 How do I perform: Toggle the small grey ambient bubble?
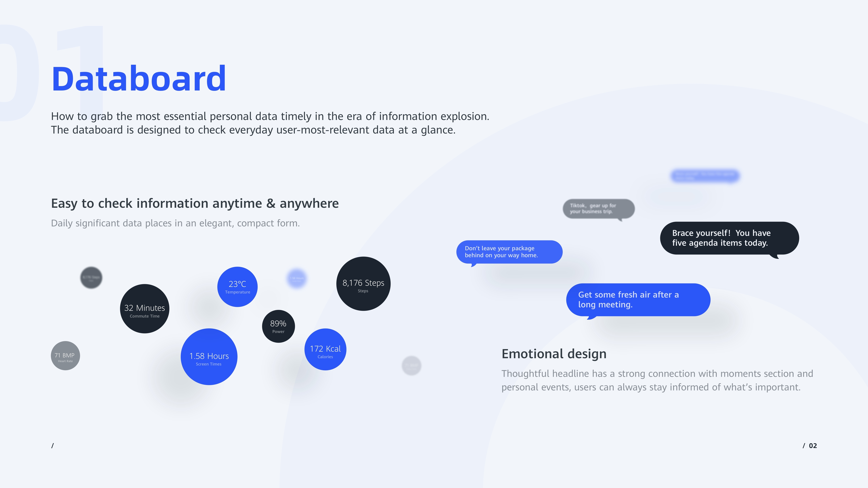click(411, 363)
